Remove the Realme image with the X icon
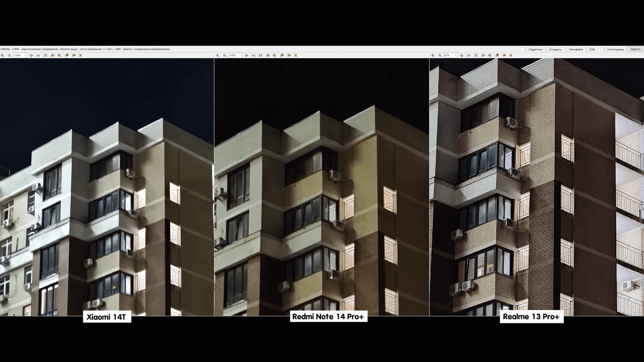Screen dimensions: 644x362 pos(511,55)
